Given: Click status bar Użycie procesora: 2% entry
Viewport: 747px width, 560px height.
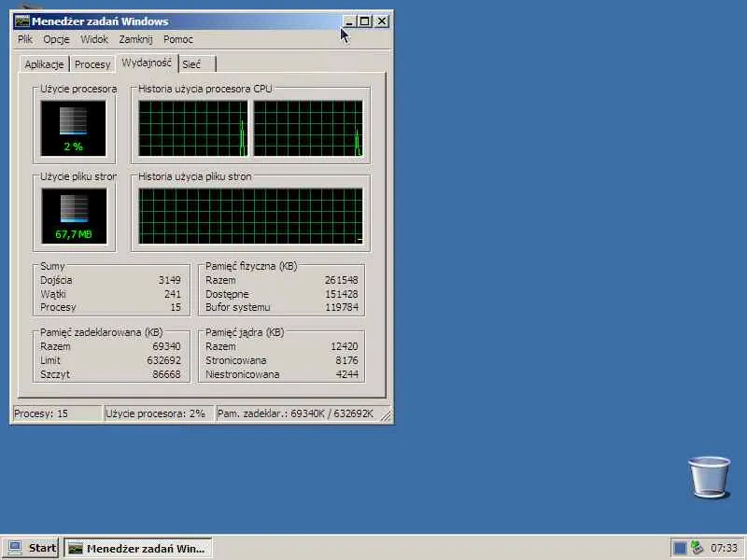Looking at the screenshot, I should point(158,413).
